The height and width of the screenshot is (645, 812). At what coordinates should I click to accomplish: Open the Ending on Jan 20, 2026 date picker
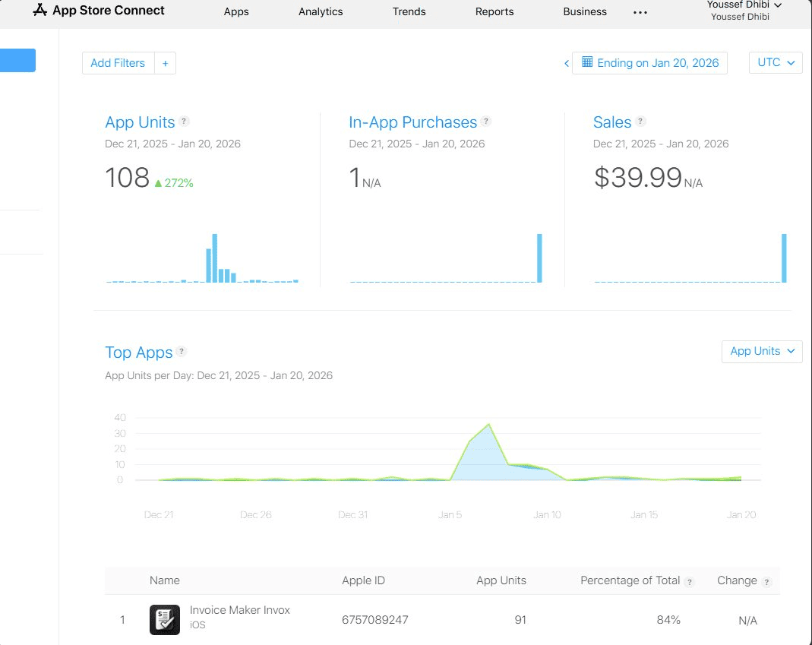tap(657, 63)
